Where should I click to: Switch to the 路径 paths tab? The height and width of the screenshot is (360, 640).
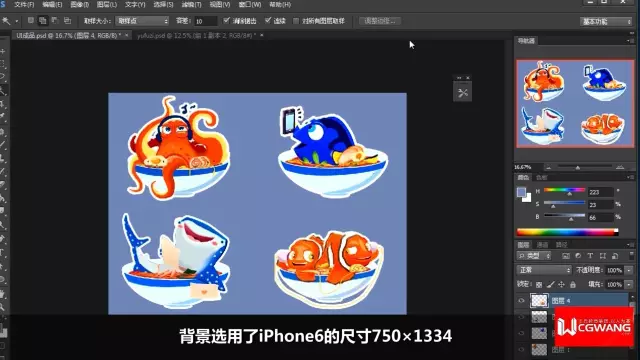(561, 245)
